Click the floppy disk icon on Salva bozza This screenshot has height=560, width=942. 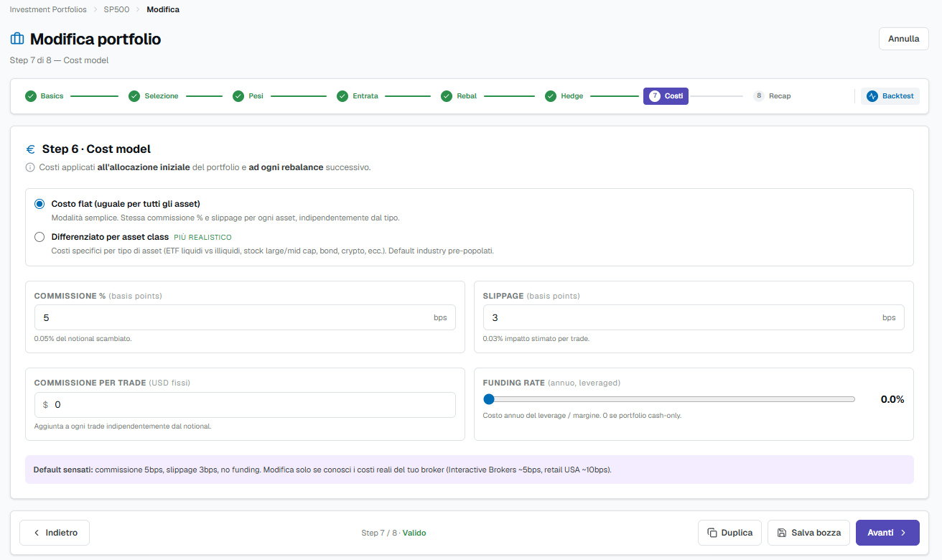[782, 533]
